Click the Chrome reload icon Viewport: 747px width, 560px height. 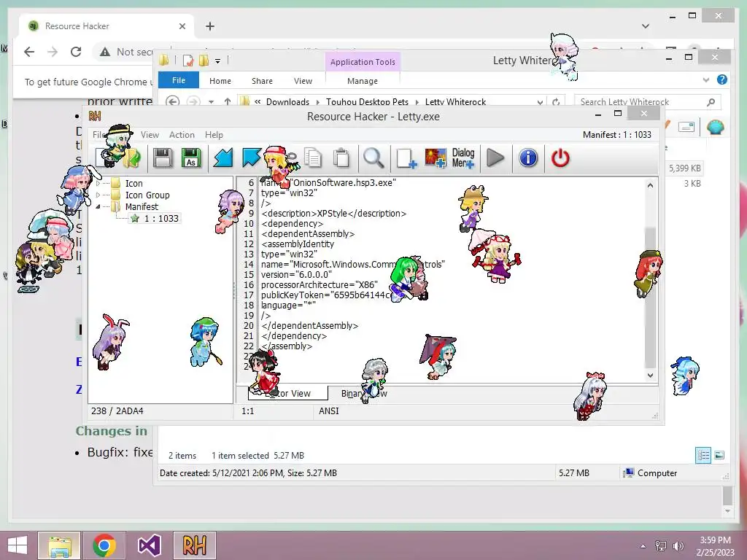(x=76, y=52)
